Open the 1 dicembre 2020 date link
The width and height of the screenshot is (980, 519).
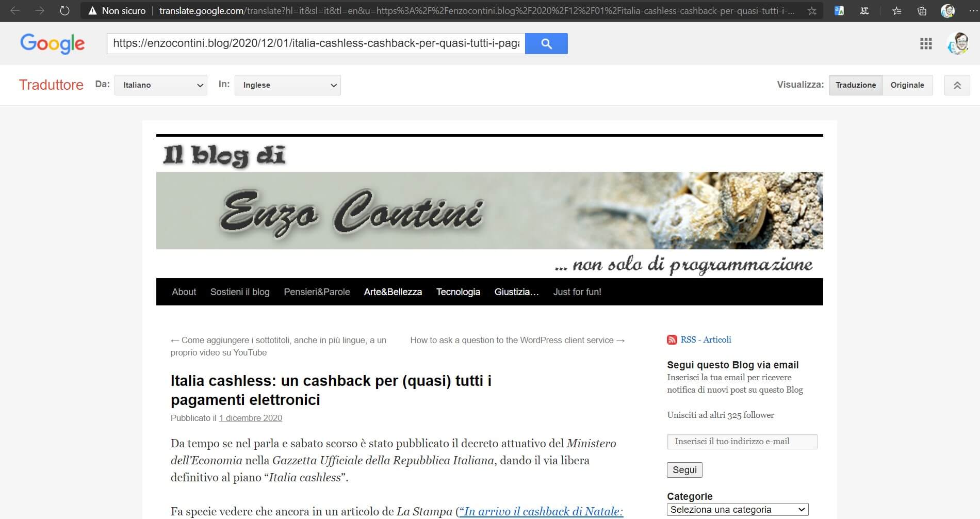(x=250, y=418)
